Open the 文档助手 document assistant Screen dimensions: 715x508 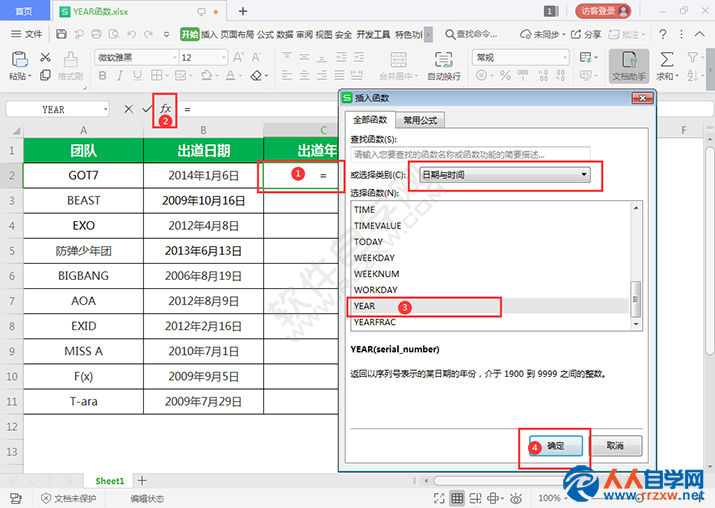tap(629, 66)
